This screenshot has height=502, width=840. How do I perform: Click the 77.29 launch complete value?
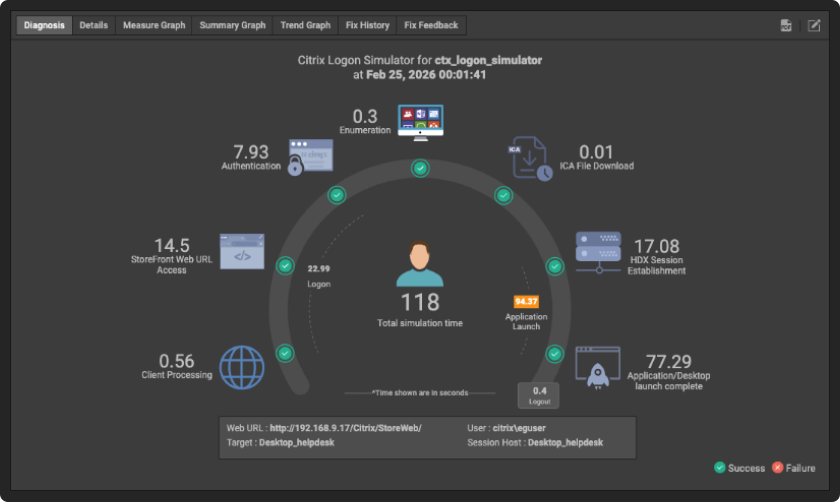click(669, 362)
